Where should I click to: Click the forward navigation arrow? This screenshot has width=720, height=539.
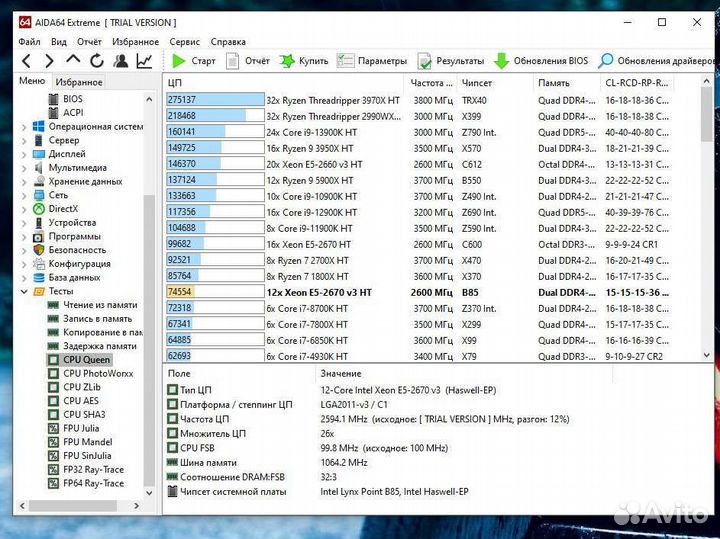coord(51,61)
